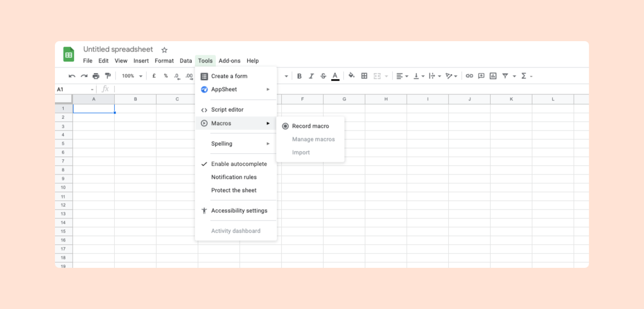Decrease decimal places icon
Viewport: 644px width, 309px height.
(x=177, y=76)
